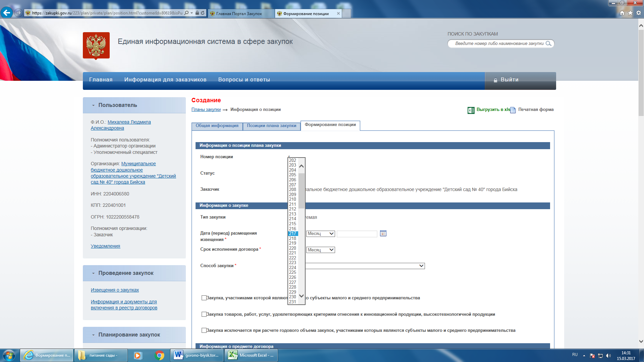Enable small and medium business participants checkbox
The image size is (644, 362).
204,298
